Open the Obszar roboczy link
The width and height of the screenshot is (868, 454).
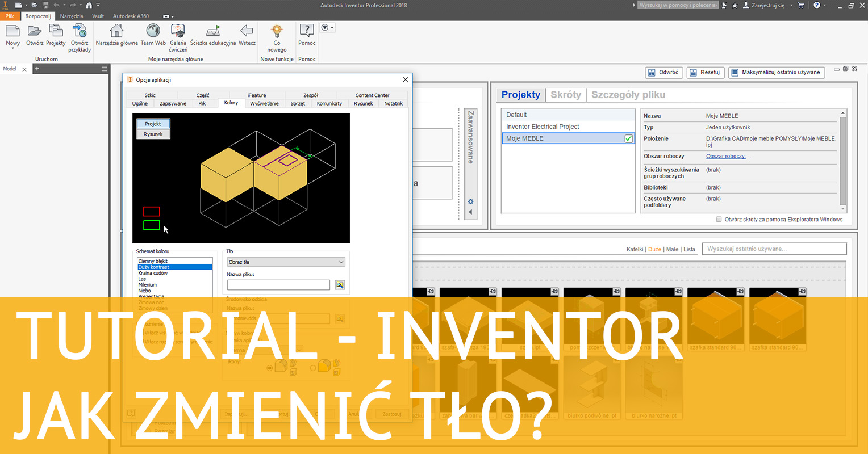tap(726, 156)
